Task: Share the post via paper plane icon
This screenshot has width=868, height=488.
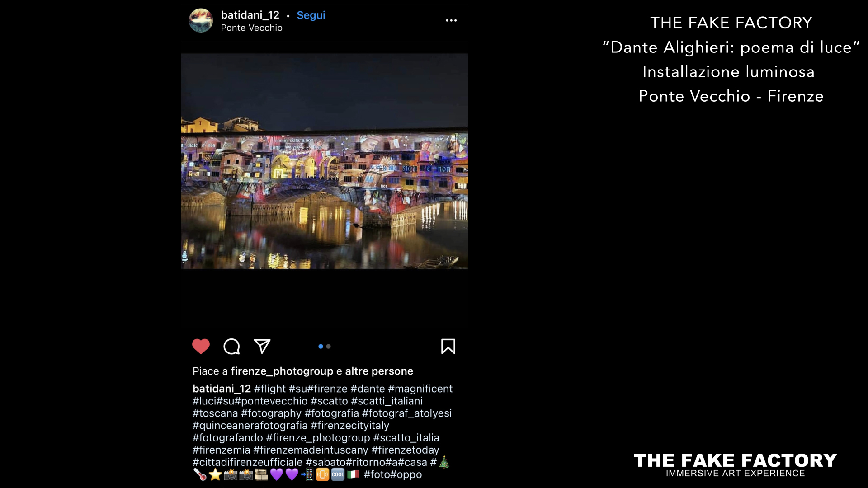Action: (x=262, y=346)
